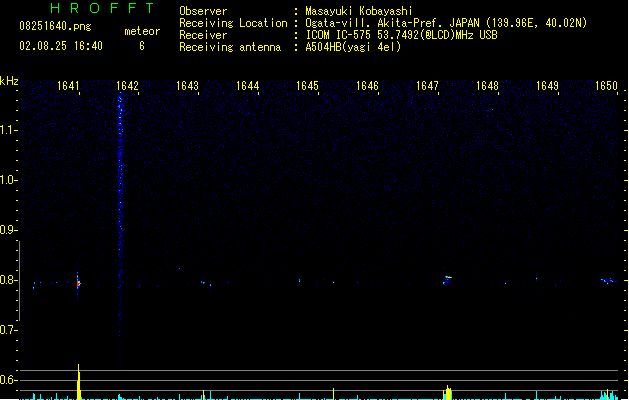This screenshot has width=629, height=400.
Task: Click the 1645 time axis label
Action: coord(307,86)
